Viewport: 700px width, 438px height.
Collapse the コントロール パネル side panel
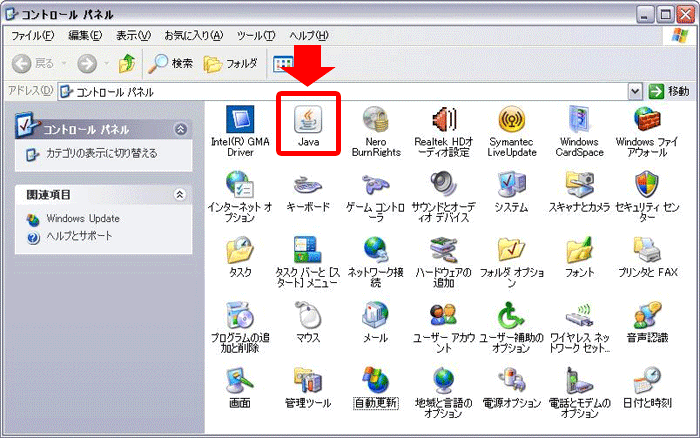point(180,129)
